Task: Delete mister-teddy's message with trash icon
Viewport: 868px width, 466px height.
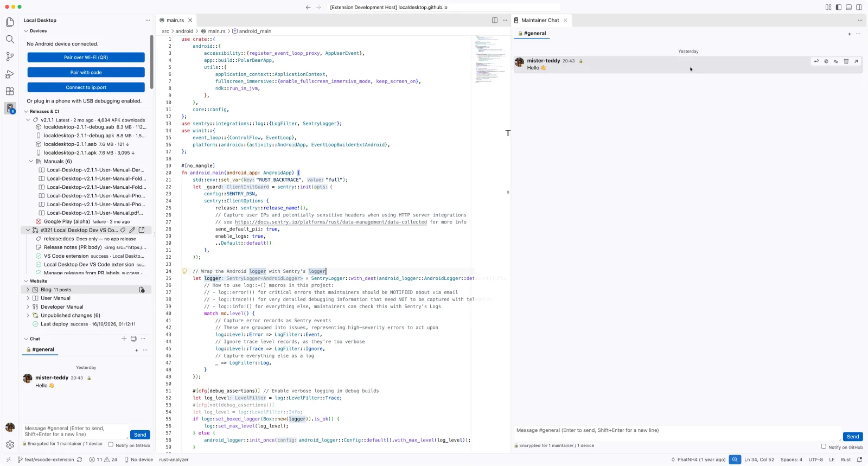Action: tap(846, 61)
